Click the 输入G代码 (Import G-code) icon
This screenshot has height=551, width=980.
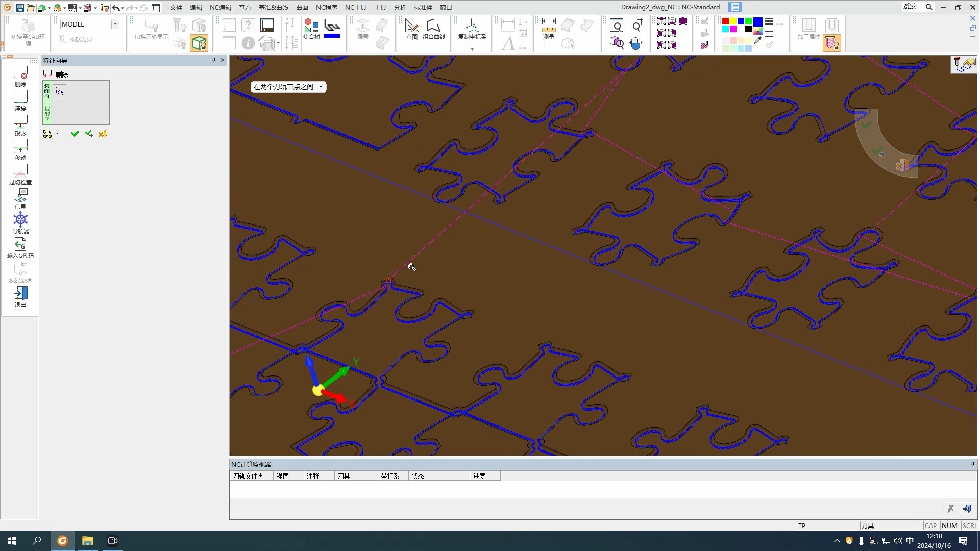(x=20, y=247)
